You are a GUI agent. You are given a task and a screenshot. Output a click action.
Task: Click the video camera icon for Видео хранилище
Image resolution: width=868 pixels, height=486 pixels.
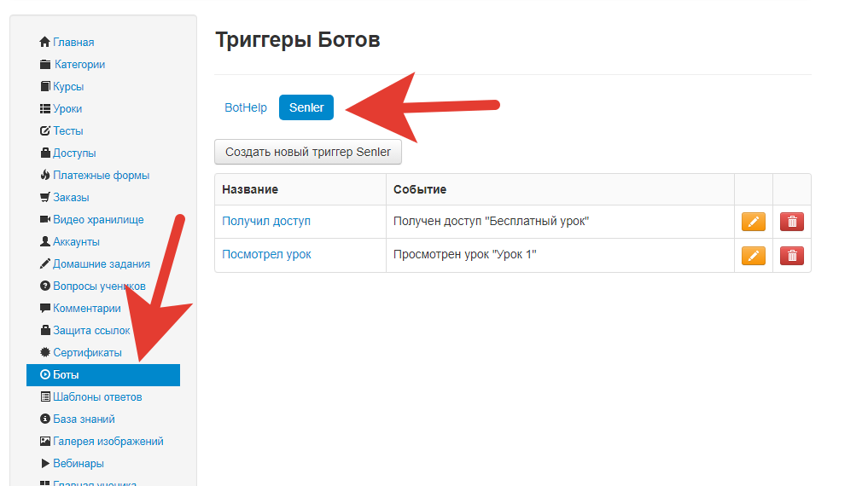pyautogui.click(x=45, y=220)
